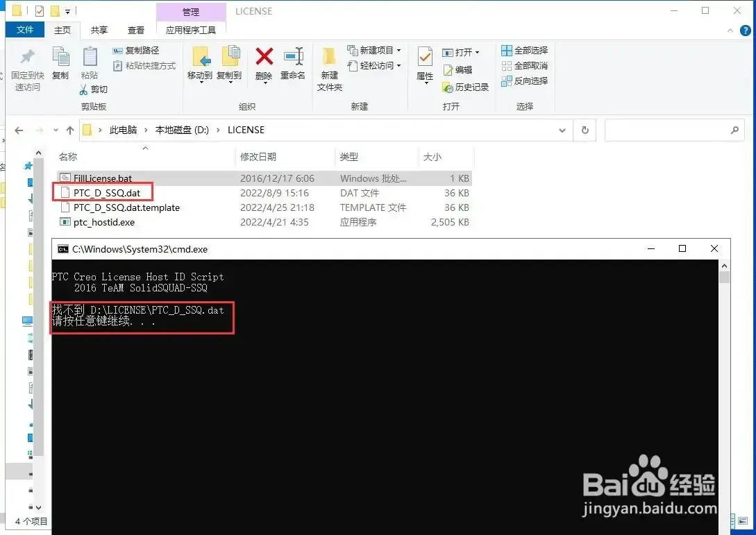Click the Explorer search input field
Screen dimensions: 756x535
click(668, 130)
